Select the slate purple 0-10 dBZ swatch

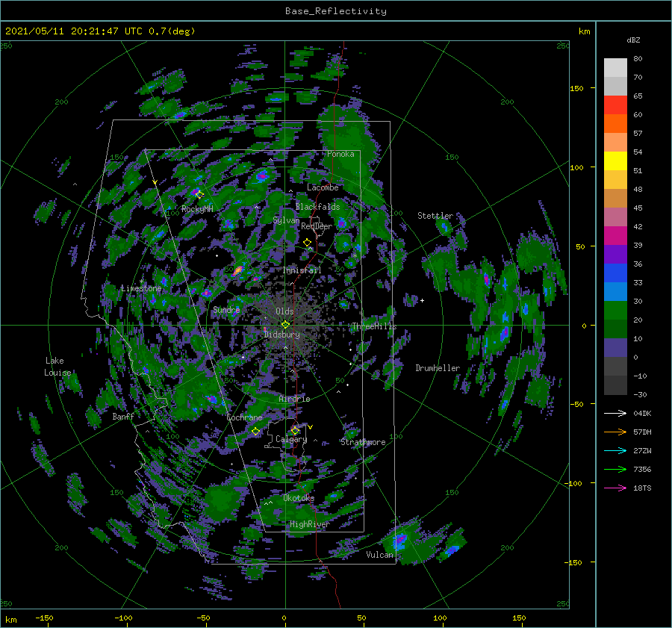615,348
